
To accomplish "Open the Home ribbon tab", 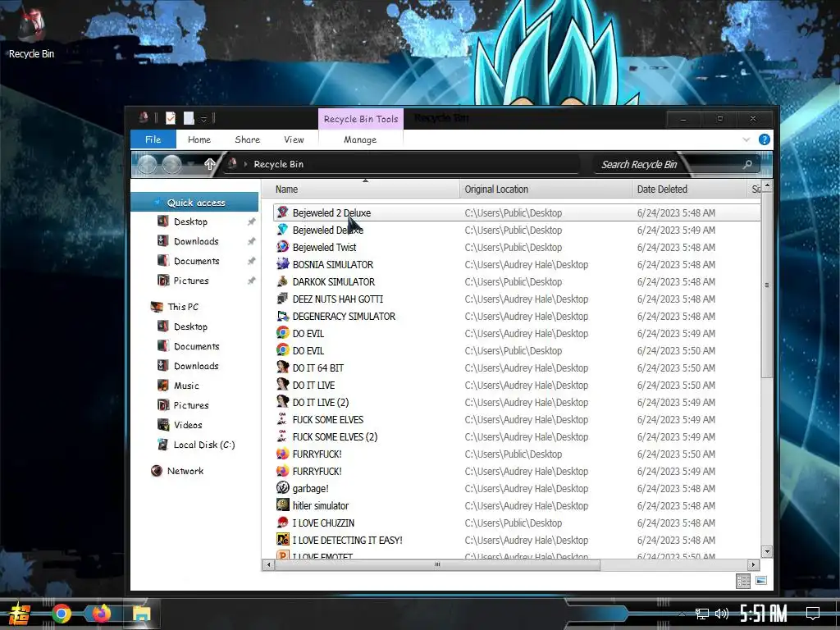I will 199,139.
